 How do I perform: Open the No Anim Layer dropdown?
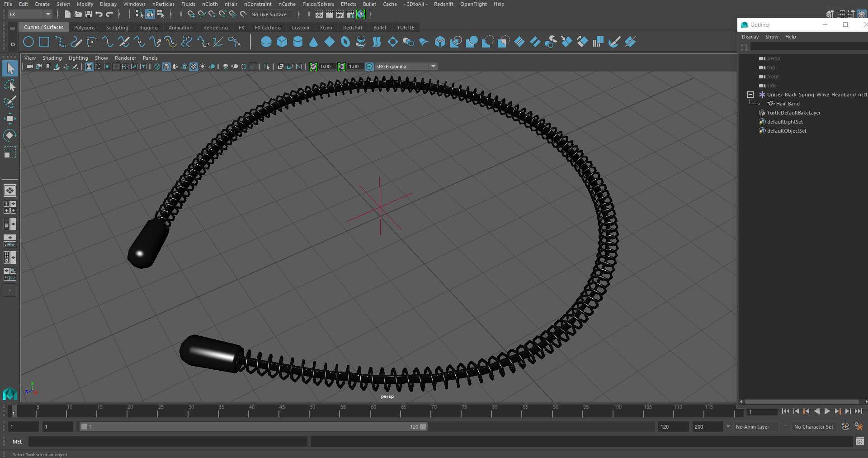(x=756, y=426)
